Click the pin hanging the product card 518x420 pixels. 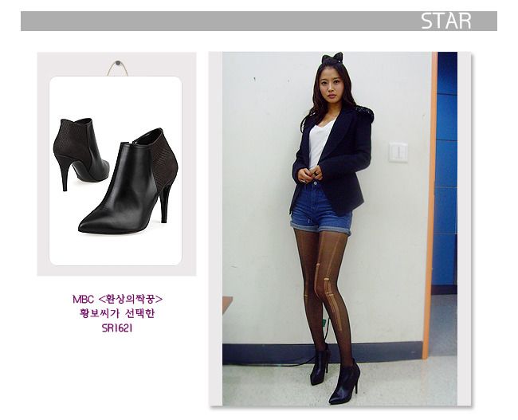pyautogui.click(x=117, y=63)
